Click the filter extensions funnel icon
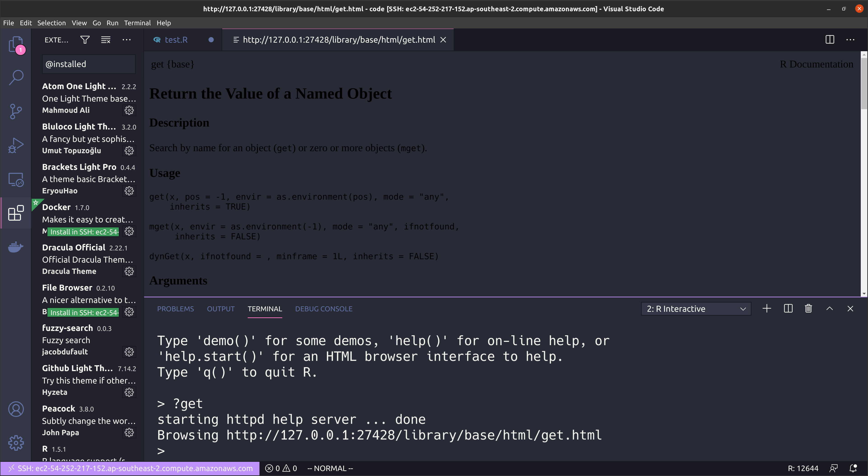 (x=85, y=40)
